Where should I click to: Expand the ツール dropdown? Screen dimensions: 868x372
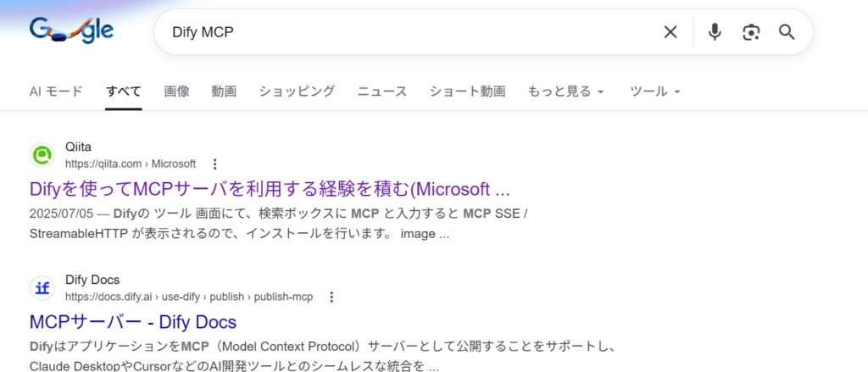(x=655, y=92)
